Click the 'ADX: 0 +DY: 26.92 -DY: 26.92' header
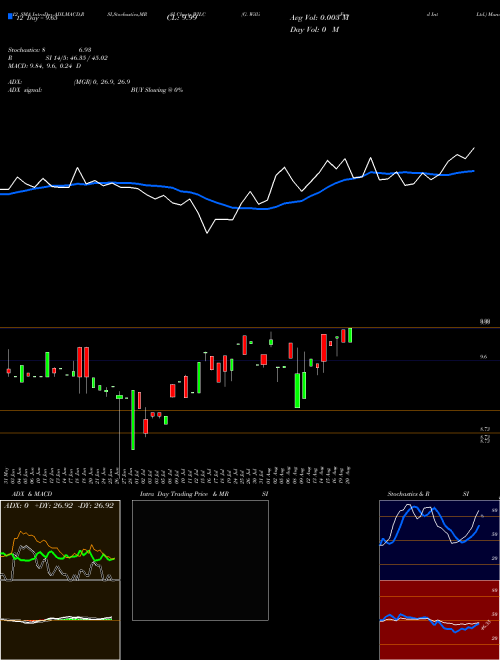 pos(59,505)
